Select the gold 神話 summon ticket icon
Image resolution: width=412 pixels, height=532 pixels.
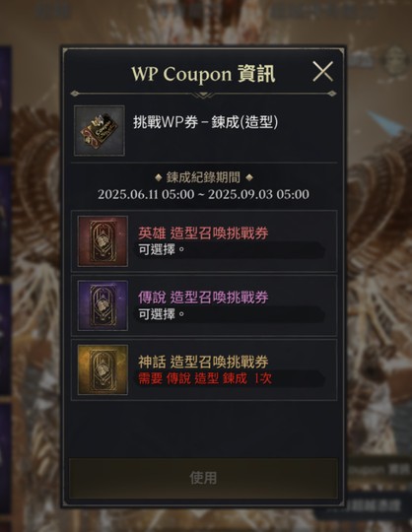click(103, 369)
